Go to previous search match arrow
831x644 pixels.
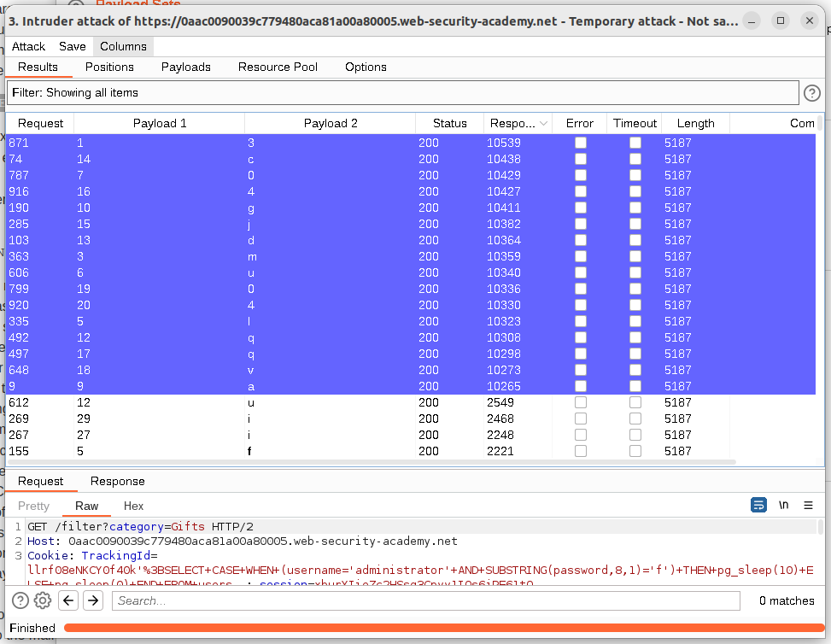pyautogui.click(x=68, y=600)
